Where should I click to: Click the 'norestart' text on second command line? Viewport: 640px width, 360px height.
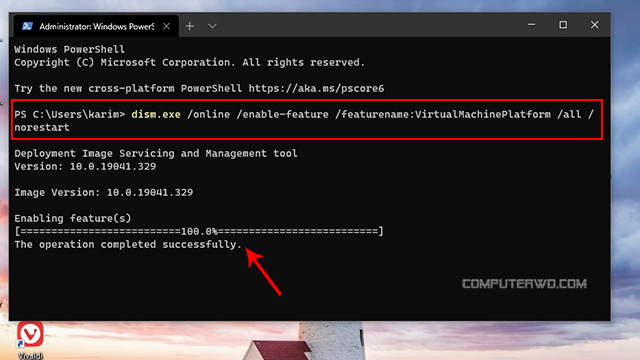pyautogui.click(x=42, y=127)
